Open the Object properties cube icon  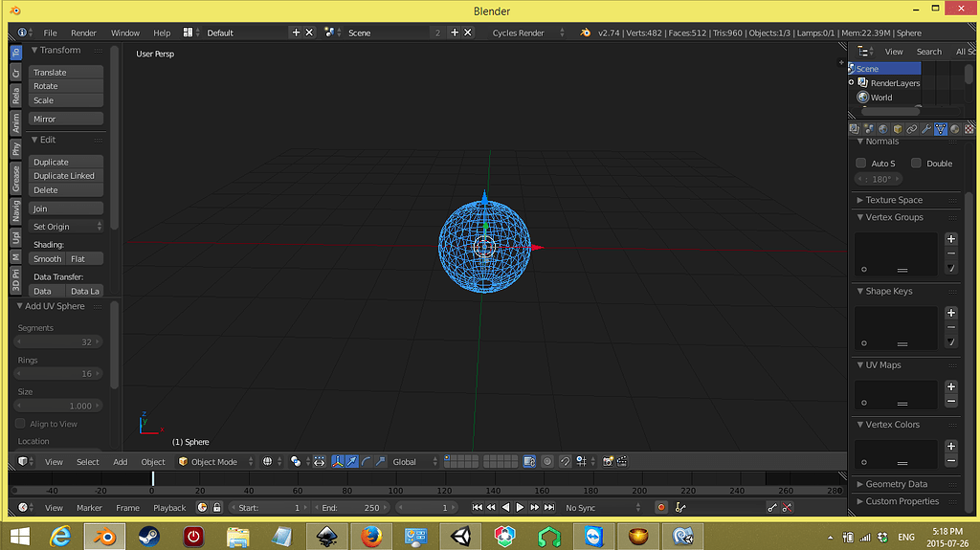click(x=898, y=129)
